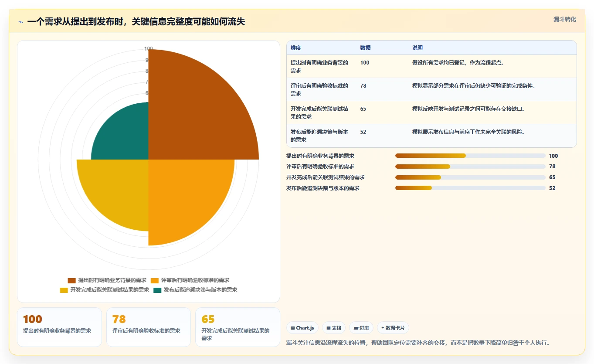Click footer note starting 漏斗关注信息沿流程流失
Image resolution: width=594 pixels, height=364 pixels.
[x=418, y=343]
